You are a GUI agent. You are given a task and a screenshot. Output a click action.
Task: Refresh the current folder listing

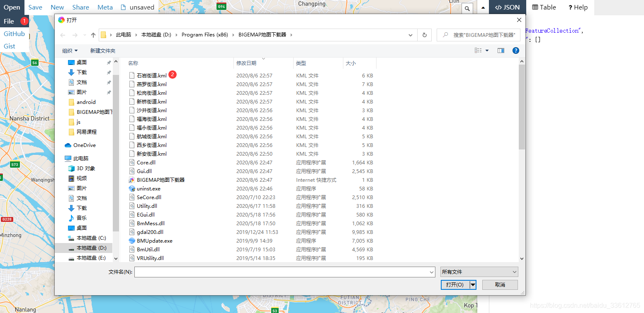pyautogui.click(x=425, y=35)
